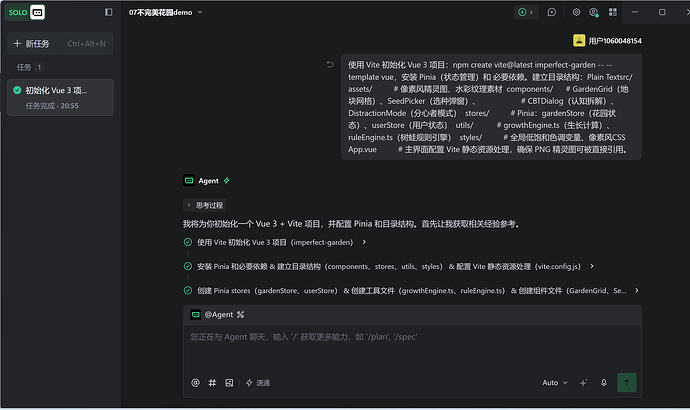
Task: Open the Auto model dropdown
Action: 554,383
